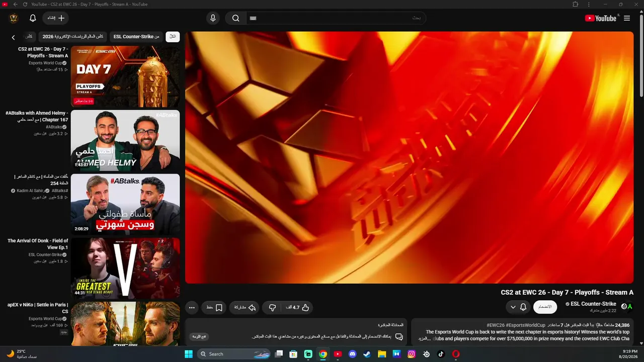The image size is (644, 362).
Task: Open the Arrival Of Donk video thumbnail
Action: [125, 268]
